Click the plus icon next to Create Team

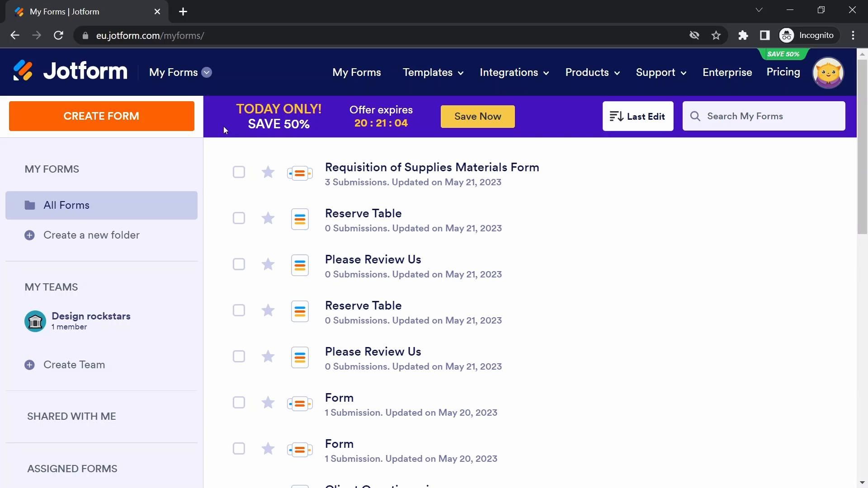[29, 365]
